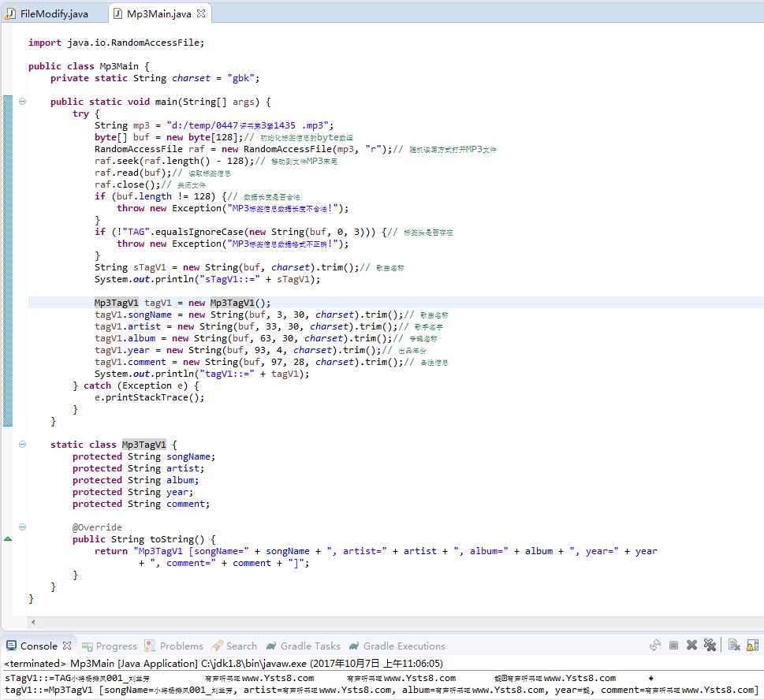Image resolution: width=764 pixels, height=700 pixels.
Task: Click the tagV1 Mp3TagV1 console output line
Action: coord(382,690)
